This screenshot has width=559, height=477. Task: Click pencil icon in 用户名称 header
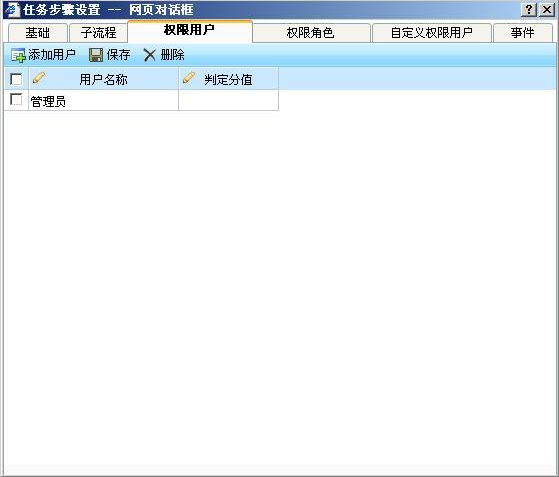39,78
